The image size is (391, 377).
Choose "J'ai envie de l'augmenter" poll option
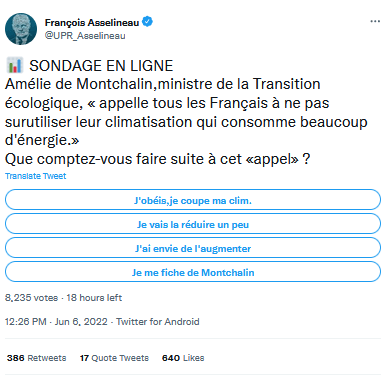(193, 248)
